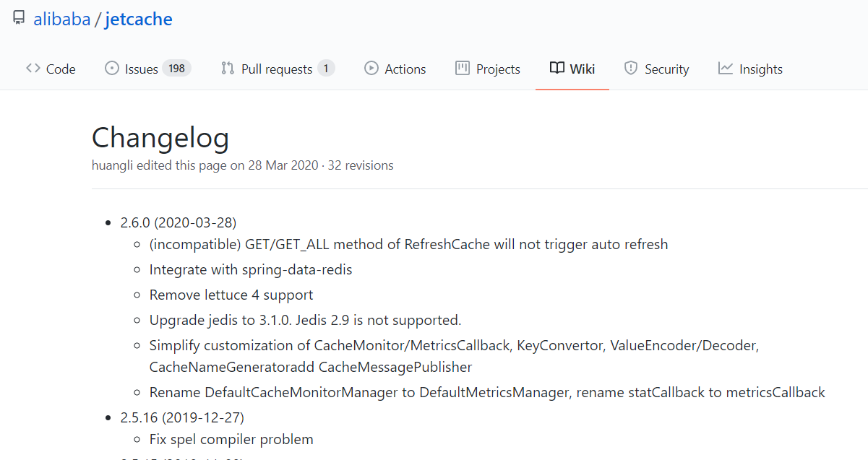Click the Wiki open-book icon
The height and width of the screenshot is (460, 868).
pos(557,69)
